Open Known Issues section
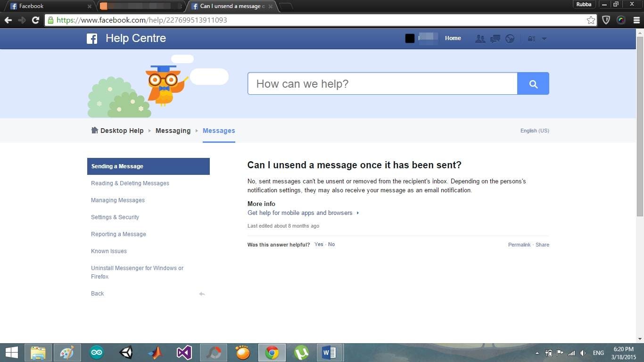The image size is (644, 362). (109, 251)
